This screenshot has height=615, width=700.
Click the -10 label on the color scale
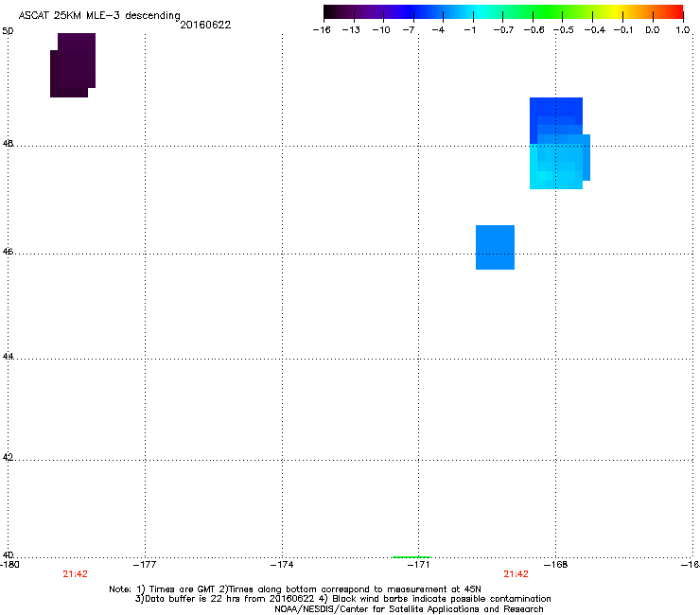[x=381, y=30]
